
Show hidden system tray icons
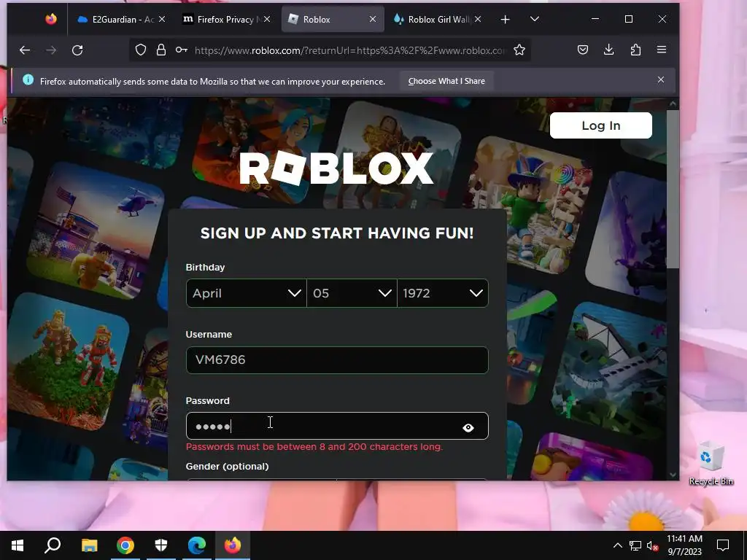click(x=617, y=545)
